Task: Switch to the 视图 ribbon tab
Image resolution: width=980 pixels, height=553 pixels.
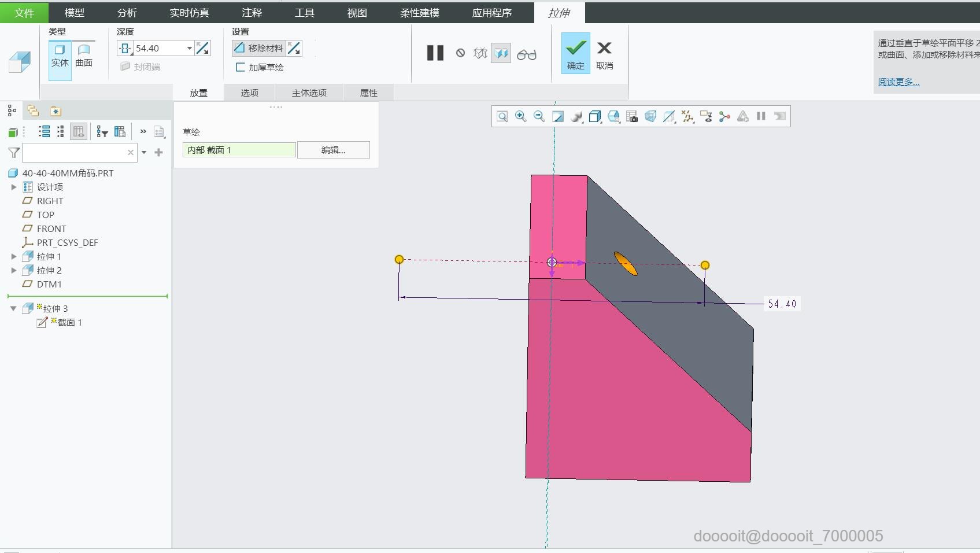Action: click(357, 13)
